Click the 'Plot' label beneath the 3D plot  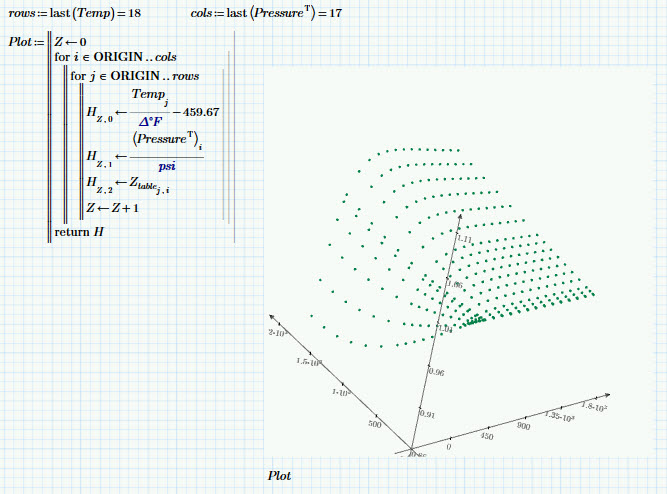pos(279,476)
